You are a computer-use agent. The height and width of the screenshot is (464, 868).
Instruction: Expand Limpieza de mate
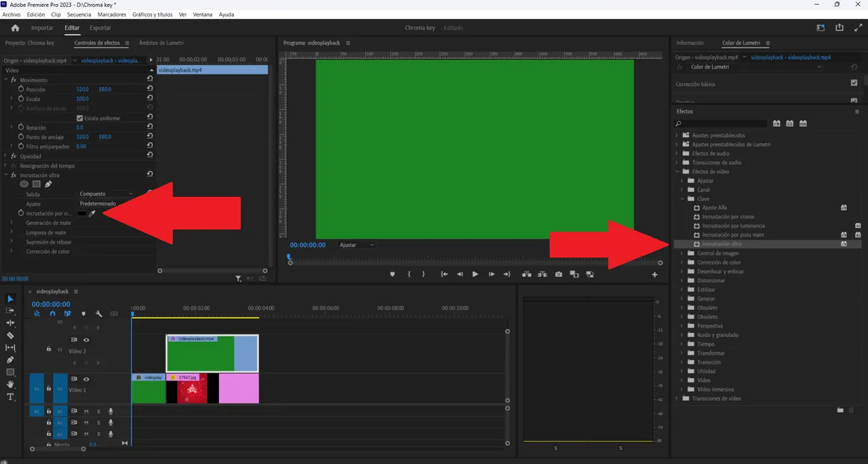(x=12, y=232)
